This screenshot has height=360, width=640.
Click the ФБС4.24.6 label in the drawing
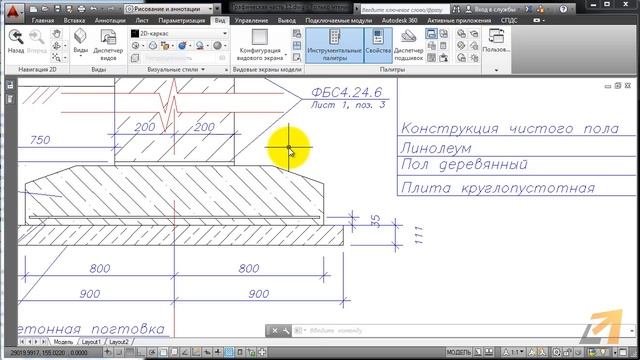(347, 93)
